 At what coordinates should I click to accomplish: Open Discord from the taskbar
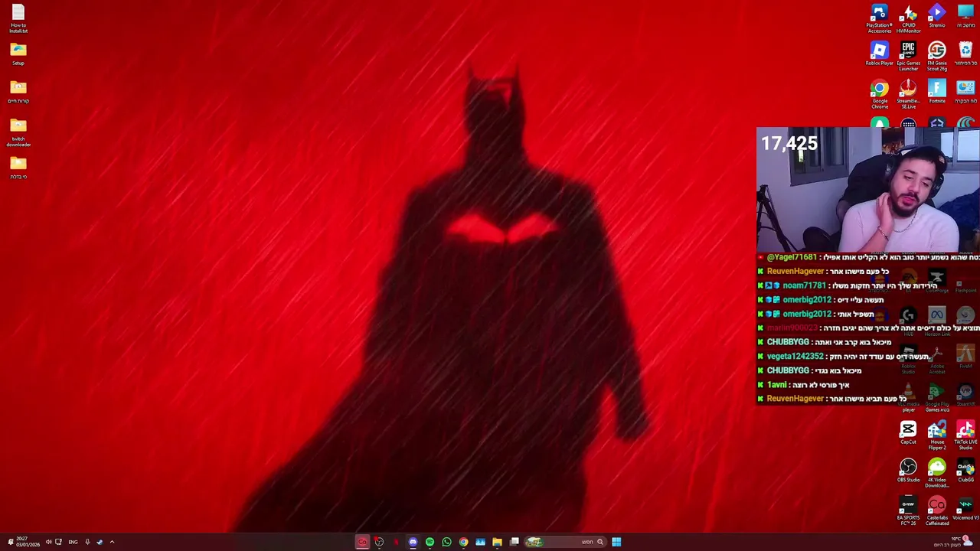(x=413, y=542)
